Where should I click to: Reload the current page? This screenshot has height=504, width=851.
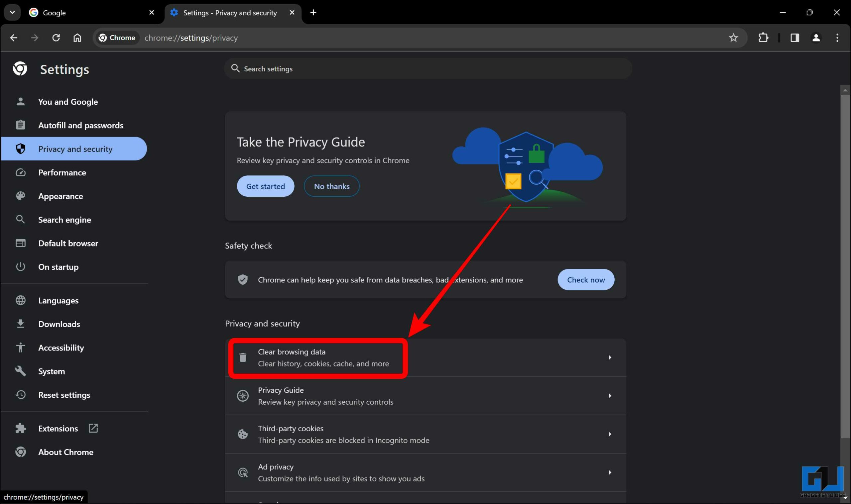[x=56, y=38]
